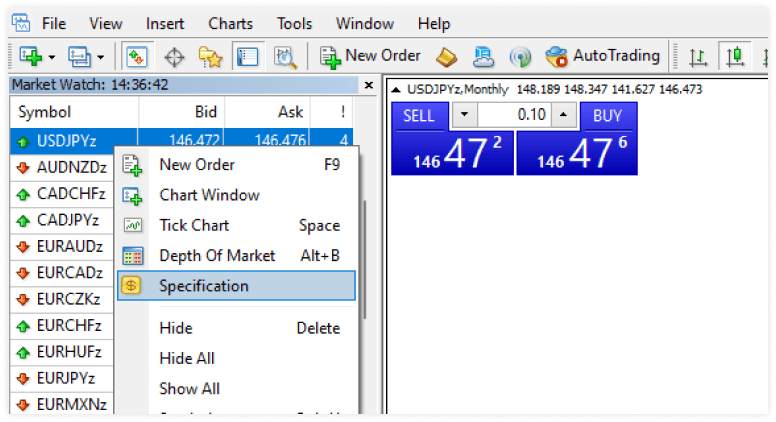
Task: Switch chart to bar chart icon
Action: point(699,57)
